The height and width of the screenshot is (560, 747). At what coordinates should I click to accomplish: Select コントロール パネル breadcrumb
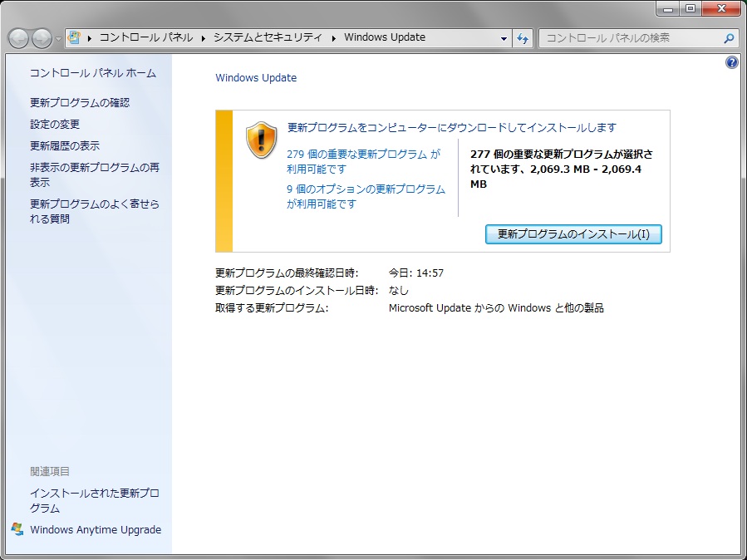(x=145, y=37)
